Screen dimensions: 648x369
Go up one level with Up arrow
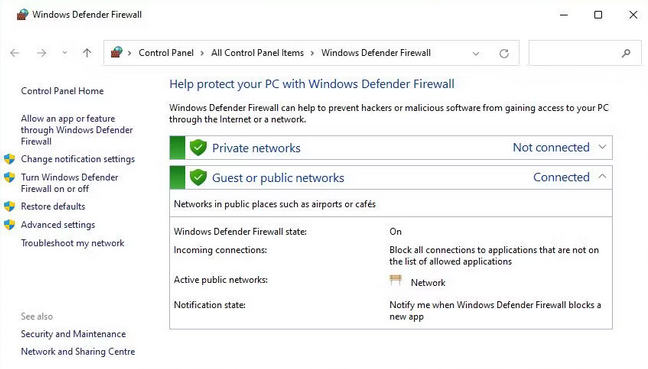click(87, 53)
